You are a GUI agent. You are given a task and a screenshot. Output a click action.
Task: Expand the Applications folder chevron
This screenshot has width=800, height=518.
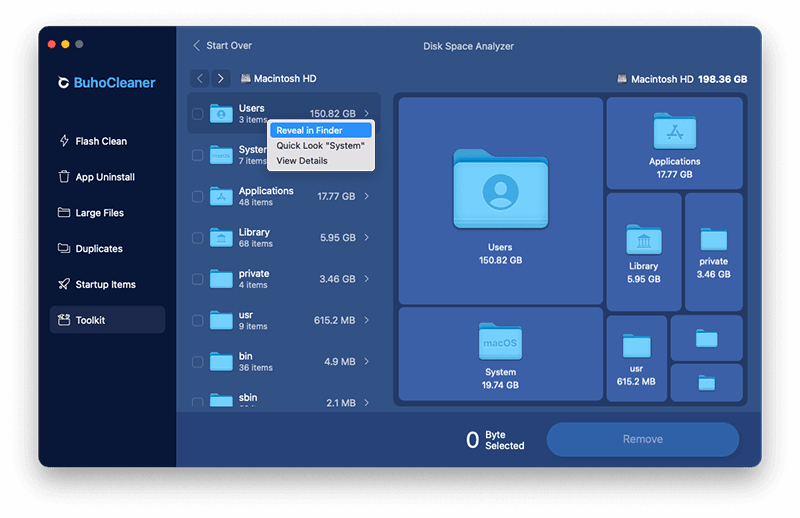point(366,196)
